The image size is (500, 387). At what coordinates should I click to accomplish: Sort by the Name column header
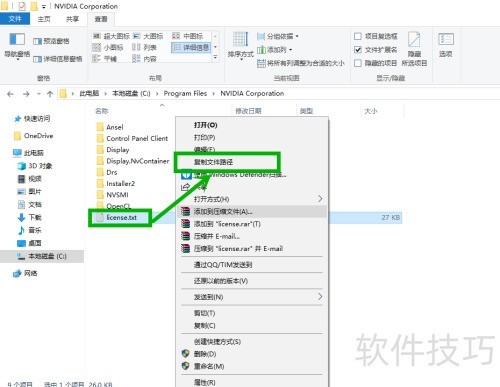point(101,111)
